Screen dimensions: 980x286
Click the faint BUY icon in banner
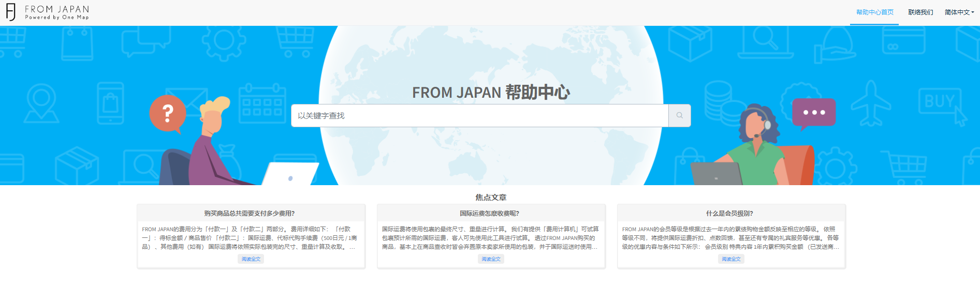tap(939, 101)
